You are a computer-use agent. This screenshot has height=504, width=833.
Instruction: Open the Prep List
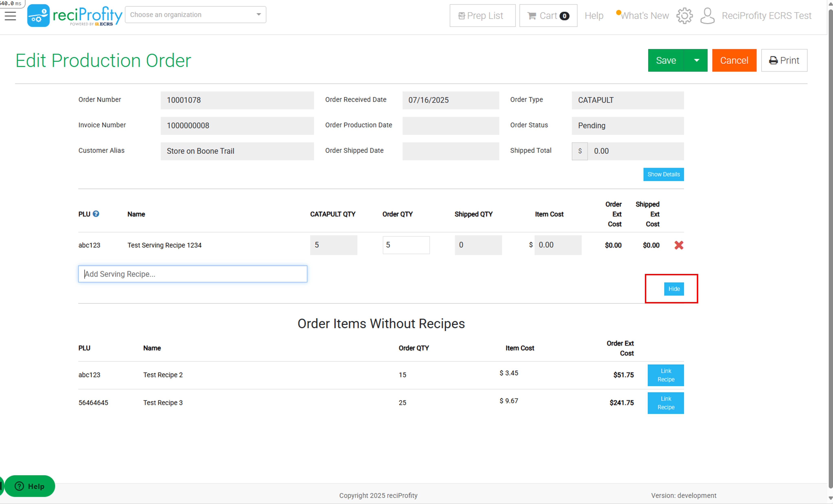point(482,15)
